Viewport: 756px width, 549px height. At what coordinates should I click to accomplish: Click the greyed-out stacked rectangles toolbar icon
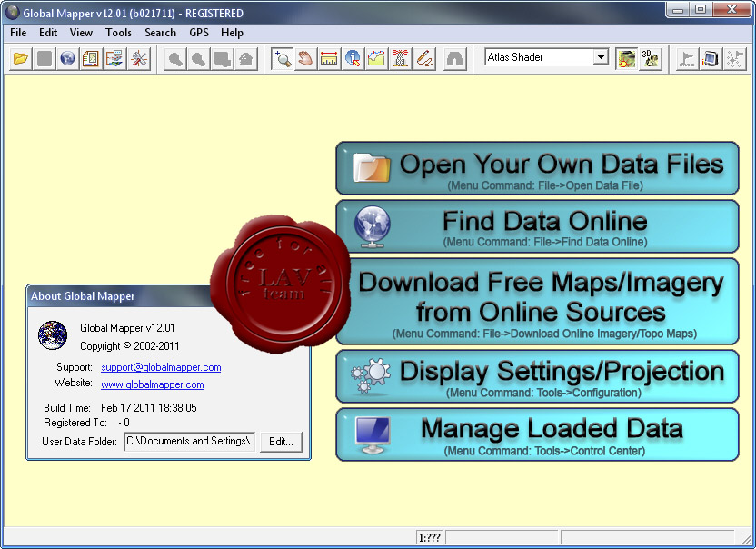click(x=223, y=59)
